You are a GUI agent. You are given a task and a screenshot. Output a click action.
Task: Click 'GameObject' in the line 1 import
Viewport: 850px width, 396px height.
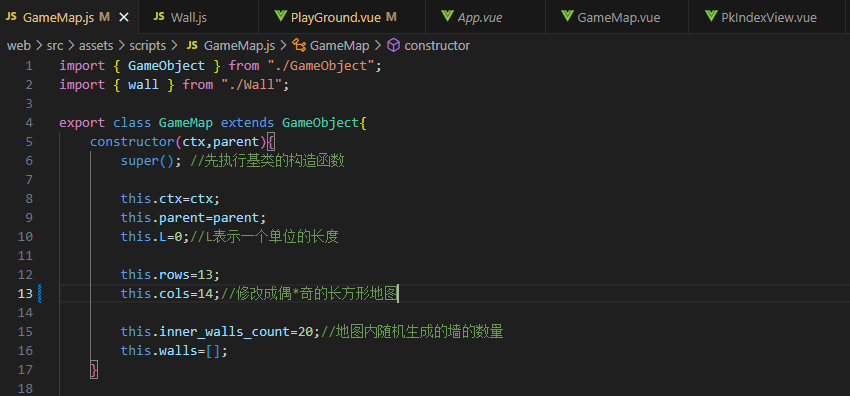(166, 66)
